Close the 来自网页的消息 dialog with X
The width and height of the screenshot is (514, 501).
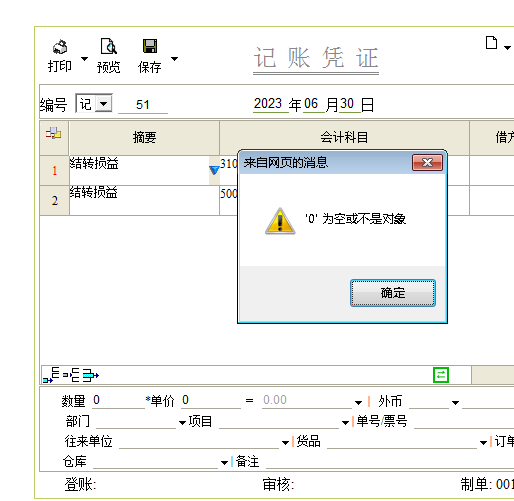(427, 163)
